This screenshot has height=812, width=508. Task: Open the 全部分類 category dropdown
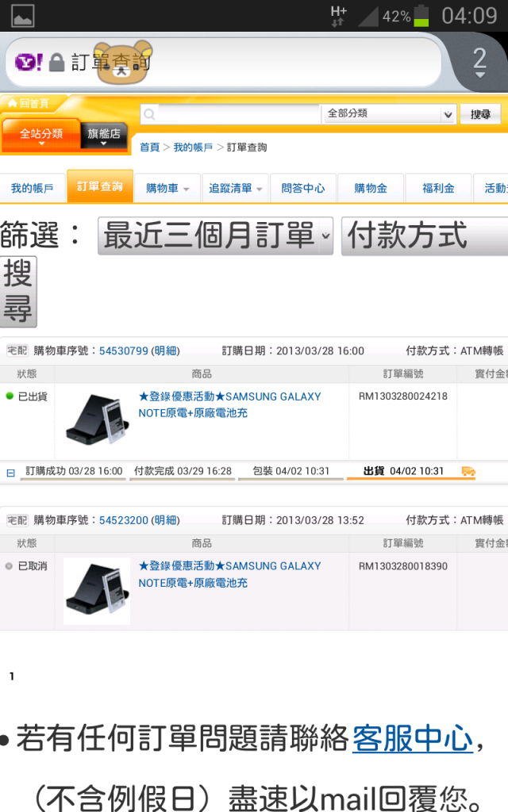(x=388, y=114)
